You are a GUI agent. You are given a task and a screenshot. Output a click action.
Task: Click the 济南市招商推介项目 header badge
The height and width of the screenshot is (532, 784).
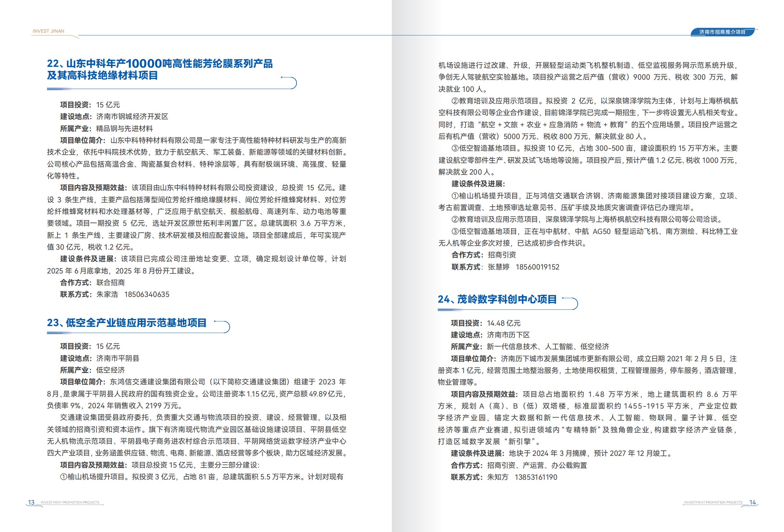[722, 32]
